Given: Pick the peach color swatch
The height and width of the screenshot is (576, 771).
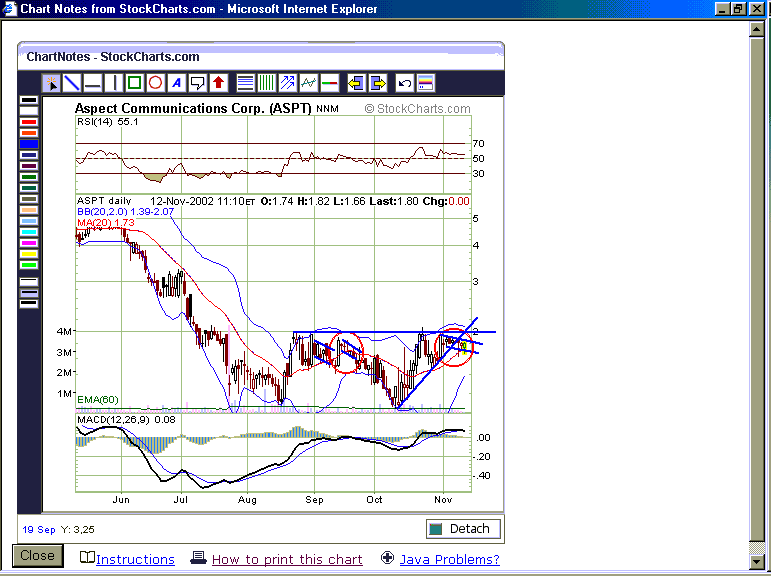Looking at the screenshot, I should pyautogui.click(x=29, y=210).
